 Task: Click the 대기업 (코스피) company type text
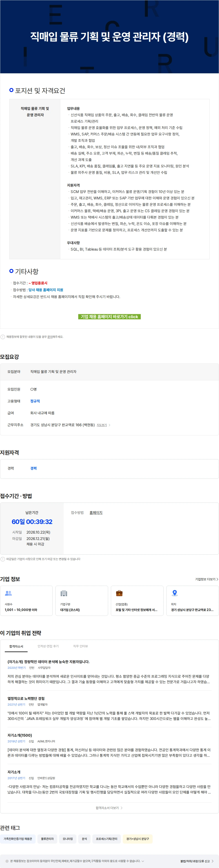70,610
